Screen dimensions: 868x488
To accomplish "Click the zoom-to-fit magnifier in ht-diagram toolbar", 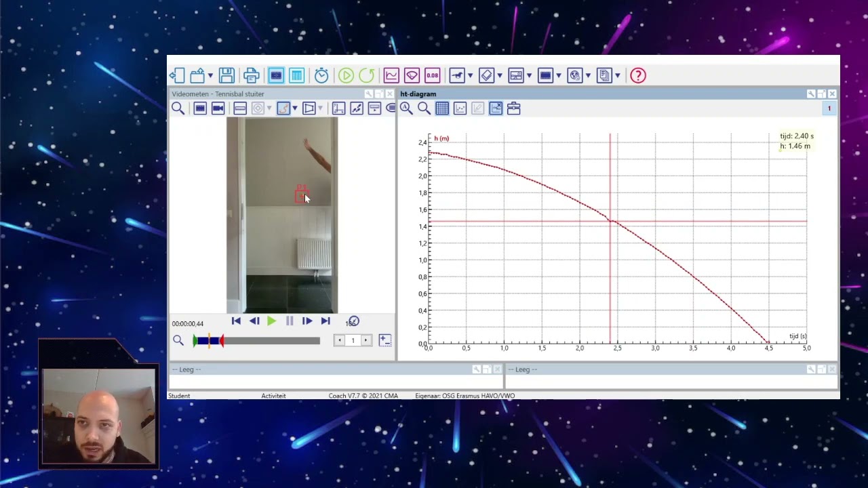I will [x=406, y=108].
